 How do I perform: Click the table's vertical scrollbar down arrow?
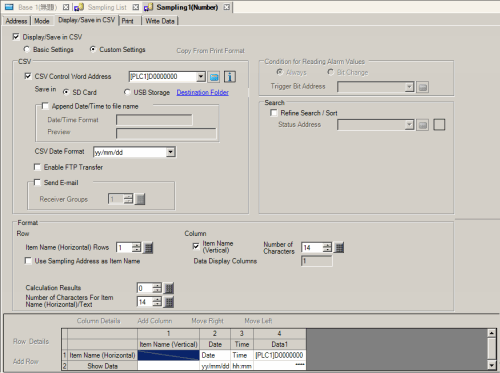click(492, 365)
